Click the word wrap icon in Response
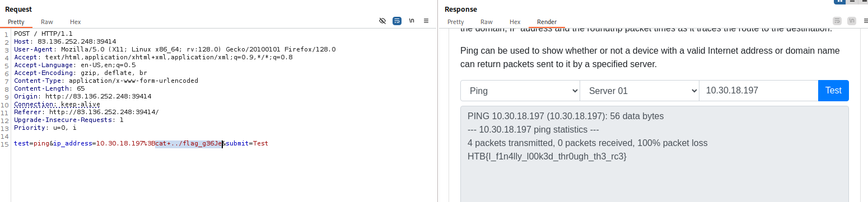The height and width of the screenshot is (202, 868). [837, 21]
